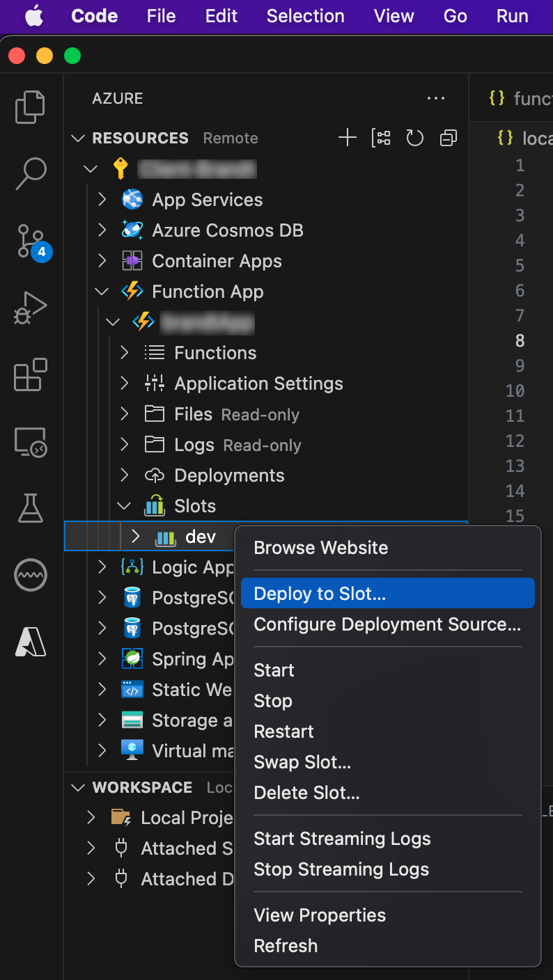Open More Actions for the Azure panel
553x980 pixels.
point(436,98)
